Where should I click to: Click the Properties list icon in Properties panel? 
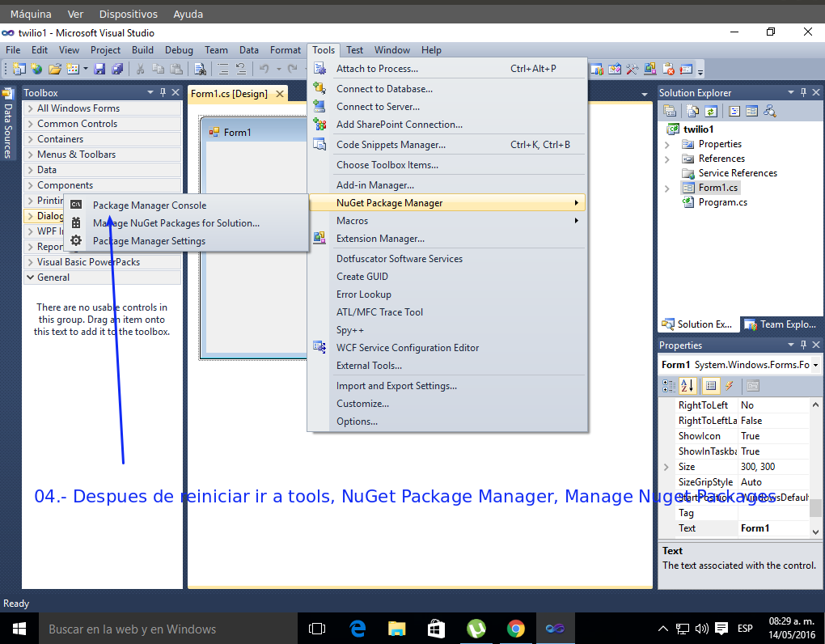[x=711, y=386]
